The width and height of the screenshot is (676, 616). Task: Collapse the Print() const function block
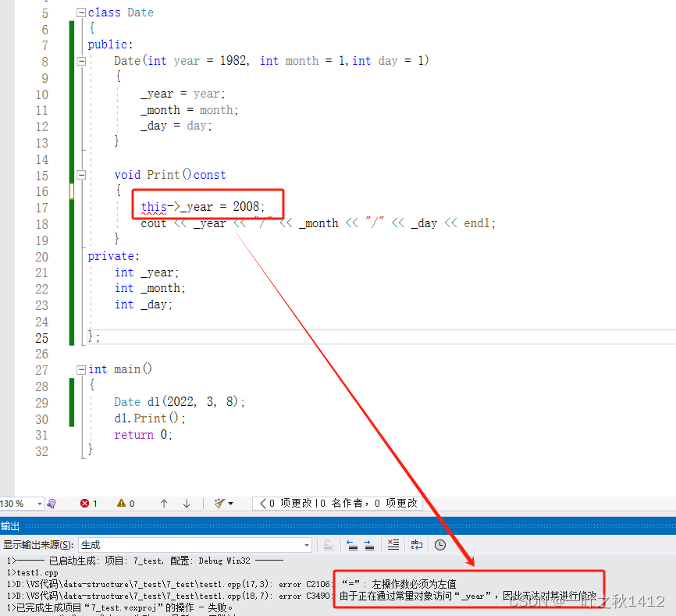81,175
